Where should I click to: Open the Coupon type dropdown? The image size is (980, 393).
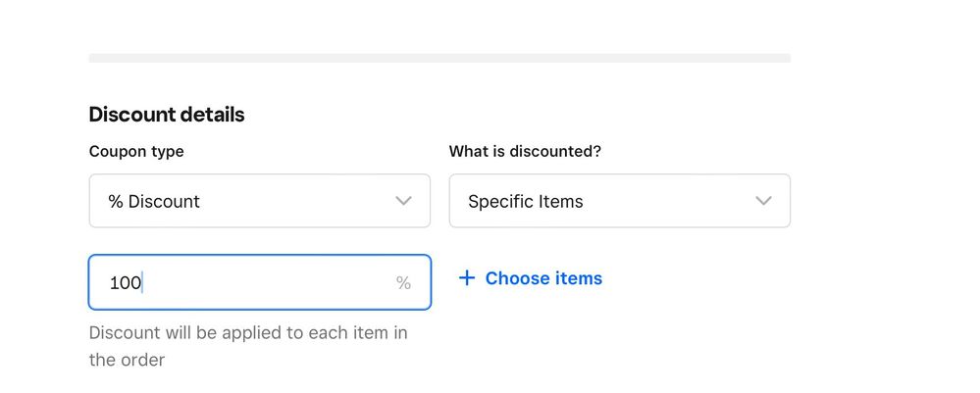(259, 201)
